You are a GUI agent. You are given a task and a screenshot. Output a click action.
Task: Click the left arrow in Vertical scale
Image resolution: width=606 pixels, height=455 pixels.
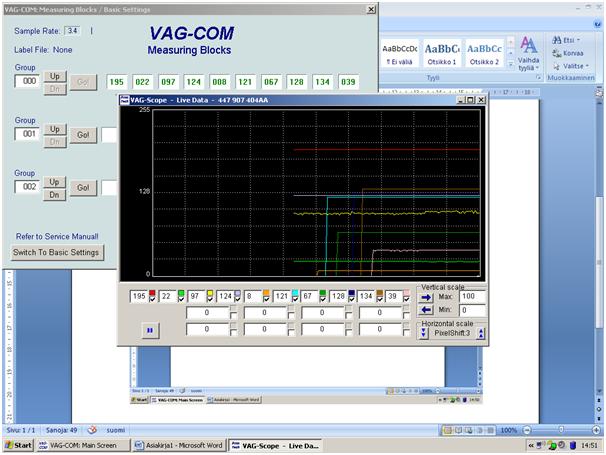(x=424, y=310)
